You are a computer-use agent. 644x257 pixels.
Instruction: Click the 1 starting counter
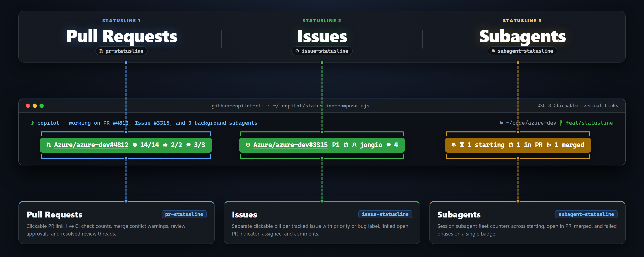[486, 145]
